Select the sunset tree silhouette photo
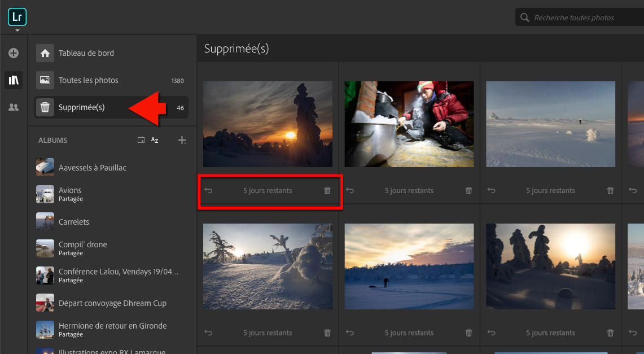 coord(268,124)
